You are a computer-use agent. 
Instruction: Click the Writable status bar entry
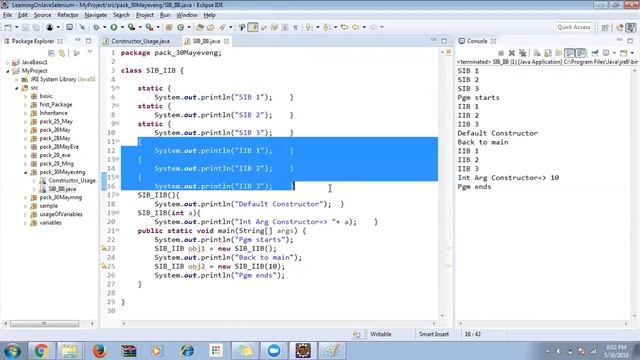point(380,334)
